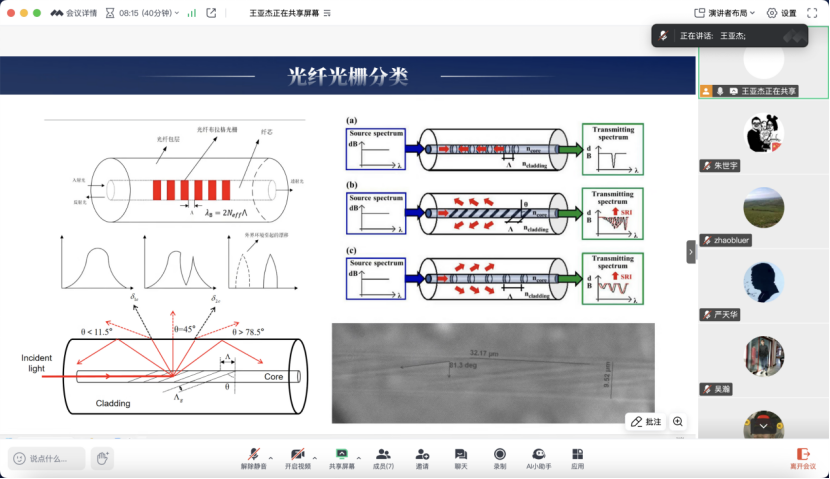This screenshot has width=830, height=479.
Task: Open 会议详情 meeting details
Action: coord(74,13)
